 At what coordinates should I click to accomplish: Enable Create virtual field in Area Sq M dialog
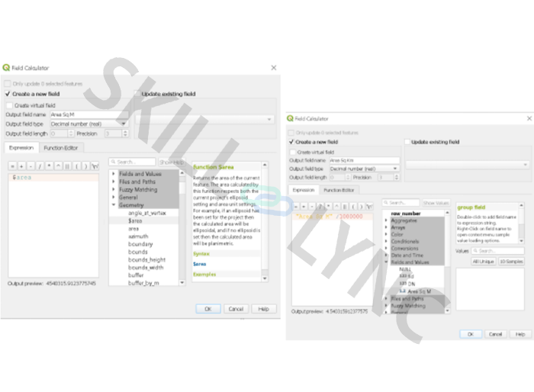[9, 105]
